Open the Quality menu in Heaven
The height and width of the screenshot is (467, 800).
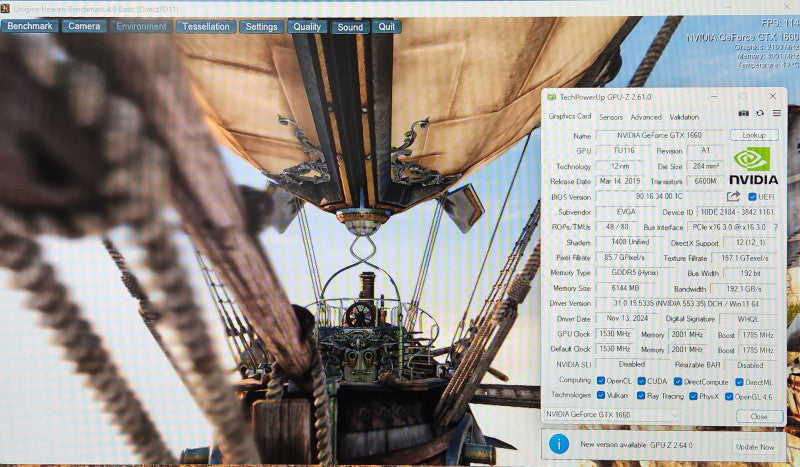(307, 27)
